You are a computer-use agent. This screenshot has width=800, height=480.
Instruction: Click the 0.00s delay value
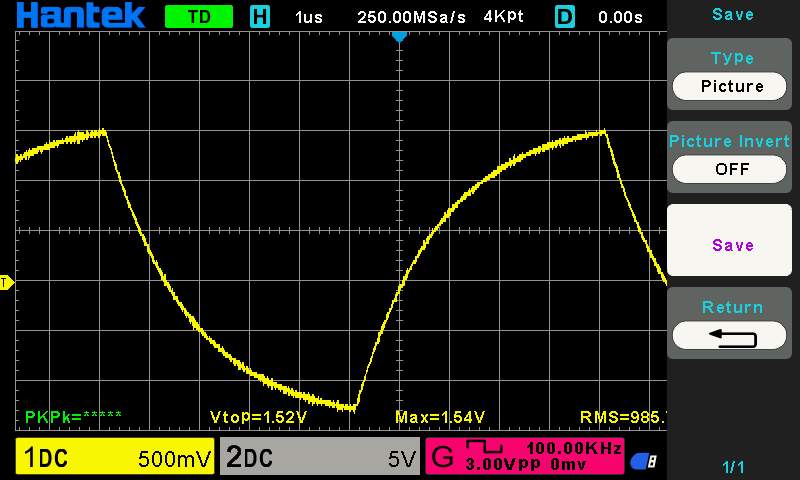coord(620,17)
